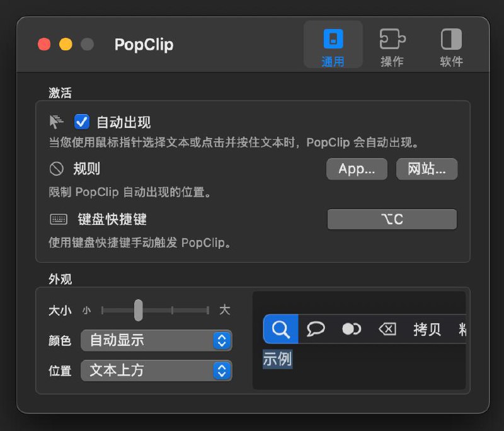Click the 规则 label
Image resolution: width=504 pixels, height=431 pixels.
(x=87, y=169)
